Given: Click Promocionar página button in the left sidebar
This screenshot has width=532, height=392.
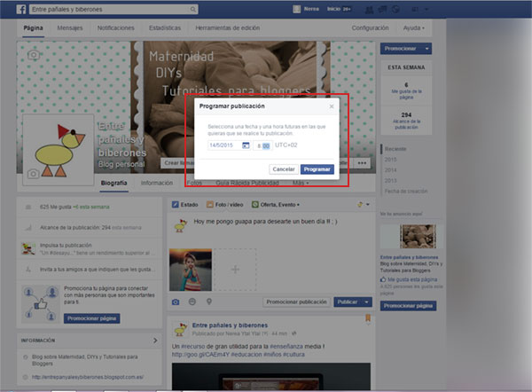Looking at the screenshot, I should point(91,318).
